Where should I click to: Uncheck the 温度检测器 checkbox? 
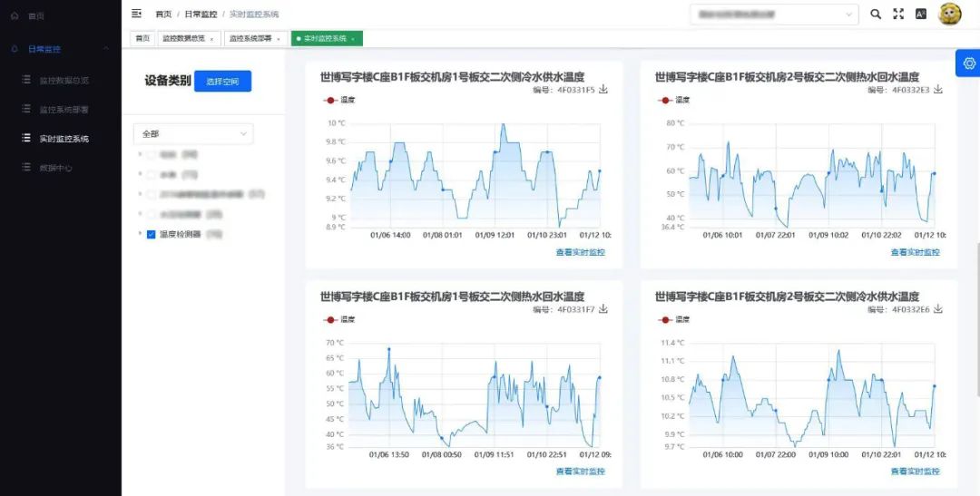[151, 234]
